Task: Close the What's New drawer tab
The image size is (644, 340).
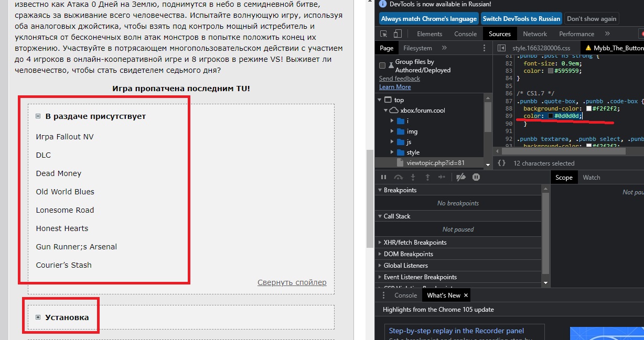Action: pos(466,295)
